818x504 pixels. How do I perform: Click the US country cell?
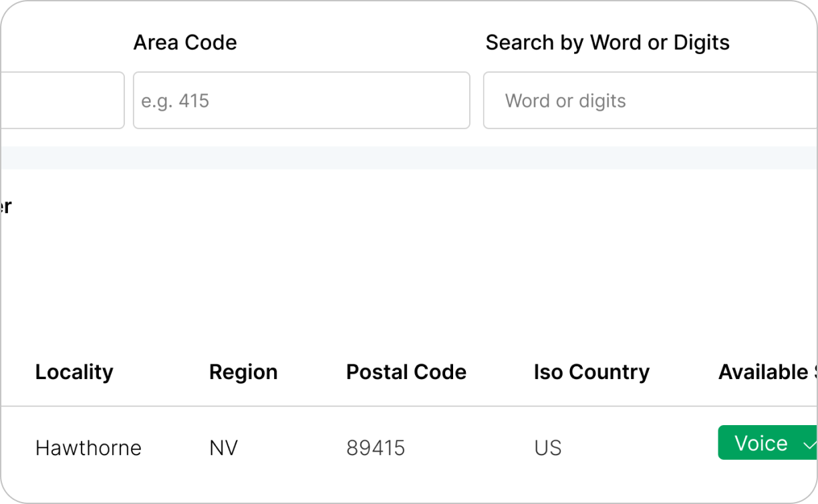point(548,447)
